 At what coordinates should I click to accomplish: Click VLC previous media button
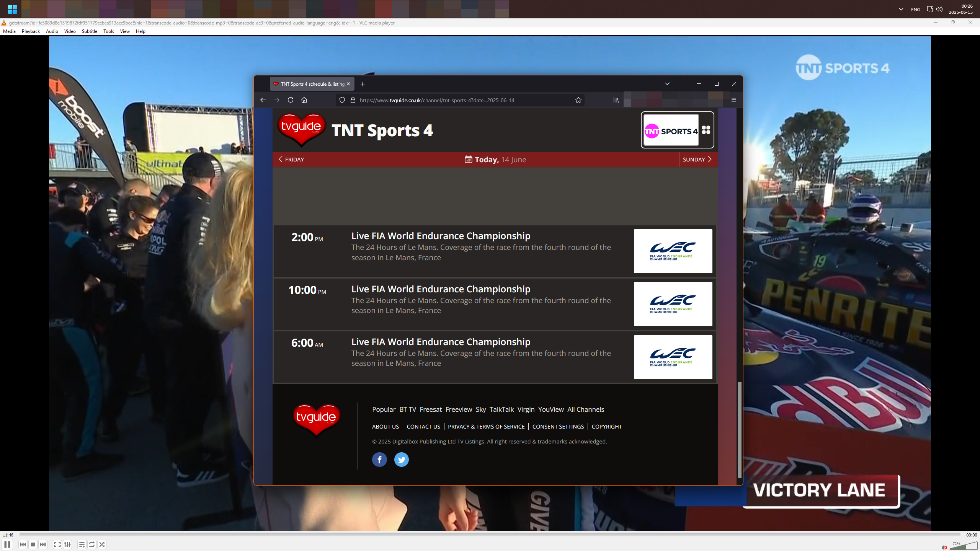tap(23, 544)
